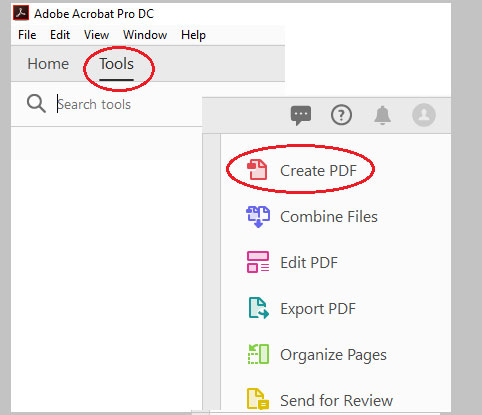Select the Combine Files label

click(x=329, y=217)
